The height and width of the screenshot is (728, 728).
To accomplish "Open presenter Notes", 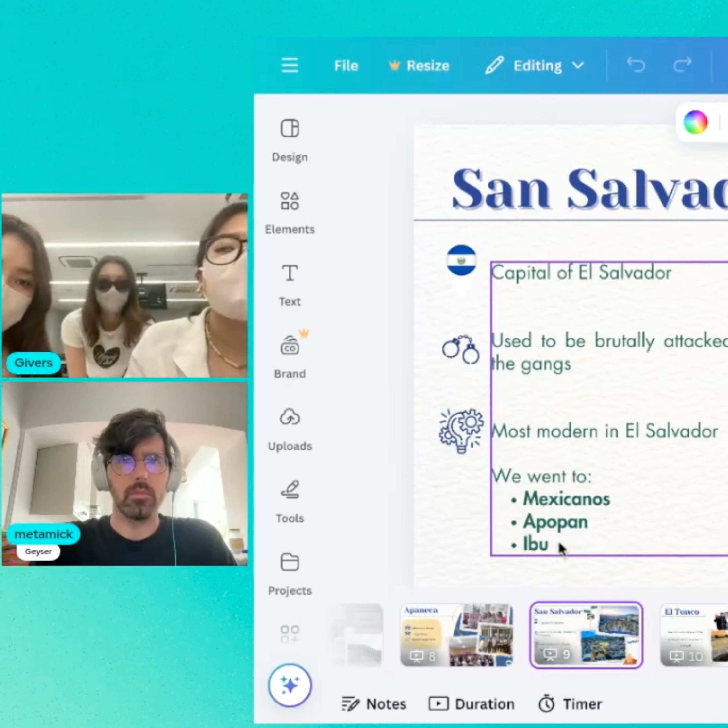I will click(374, 704).
